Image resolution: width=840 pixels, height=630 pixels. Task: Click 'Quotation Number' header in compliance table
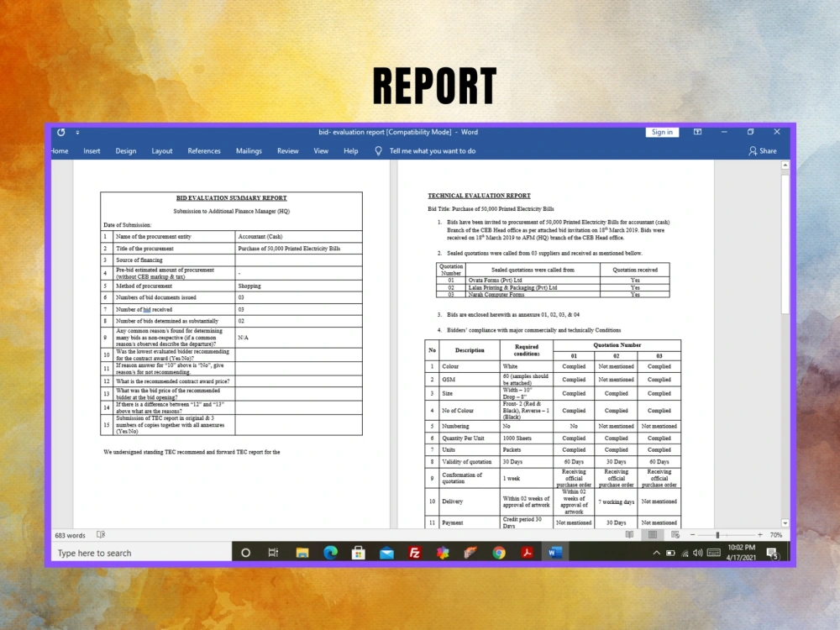(x=617, y=345)
